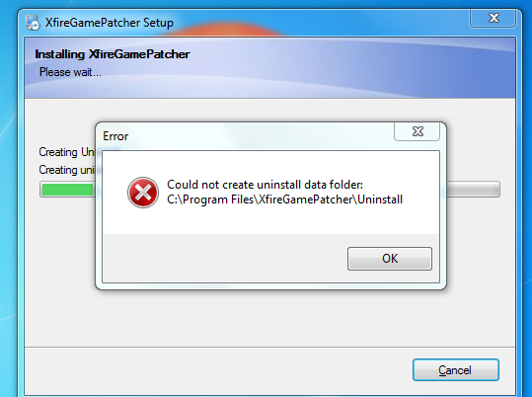Click the green filled part of progress bar
The image size is (532, 397).
pyautogui.click(x=67, y=190)
